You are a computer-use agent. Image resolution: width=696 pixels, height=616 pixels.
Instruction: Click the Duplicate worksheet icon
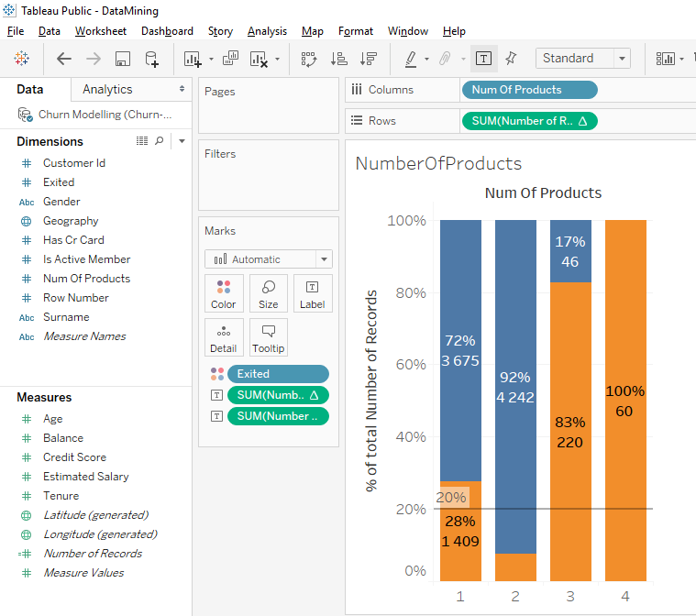click(x=230, y=59)
